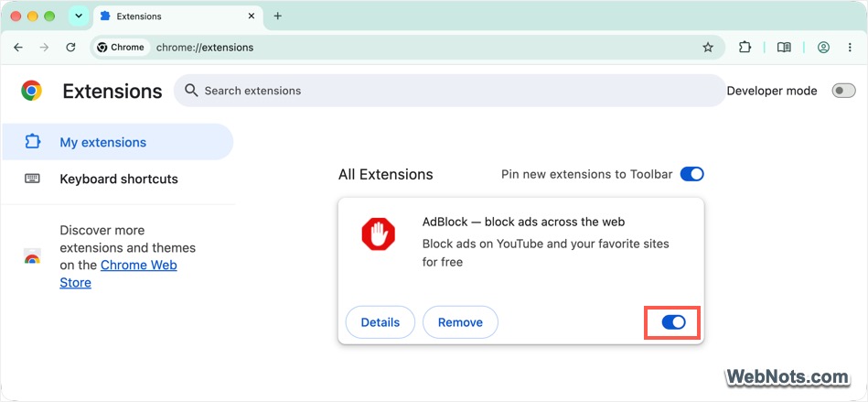Remove the AdBlock extension
The image size is (868, 402).
click(x=461, y=322)
